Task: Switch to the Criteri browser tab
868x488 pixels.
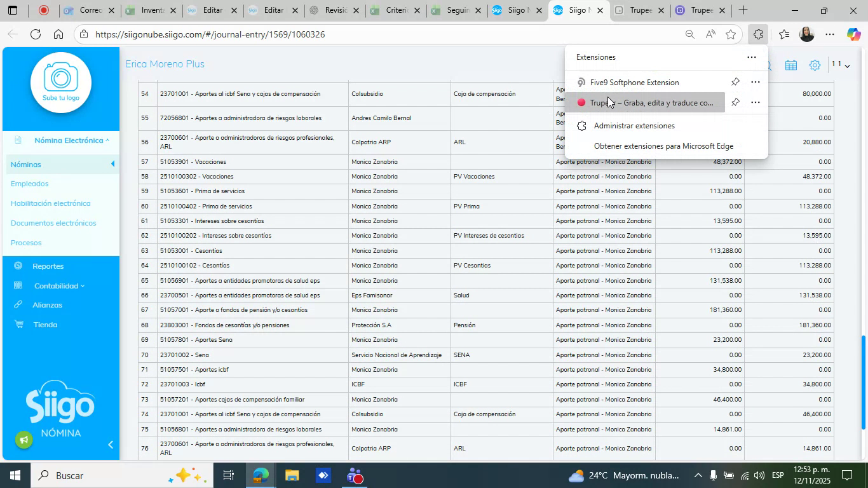Action: (x=394, y=10)
